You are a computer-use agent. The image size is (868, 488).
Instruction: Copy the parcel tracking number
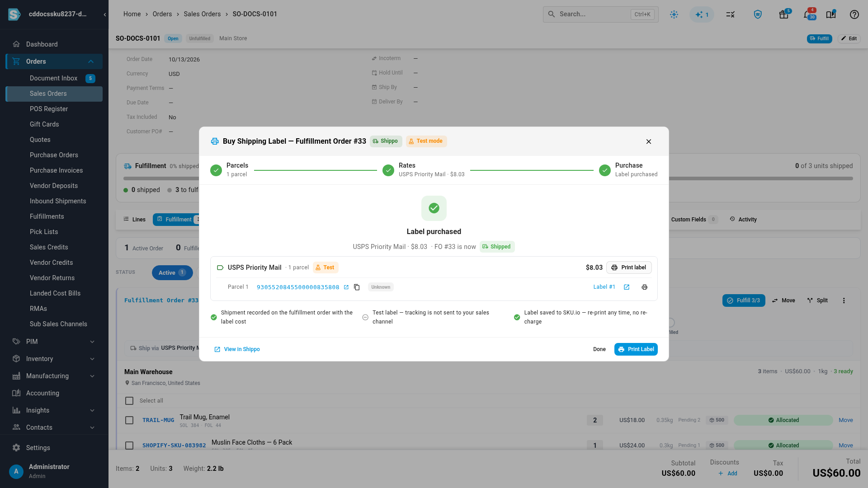[x=357, y=287]
